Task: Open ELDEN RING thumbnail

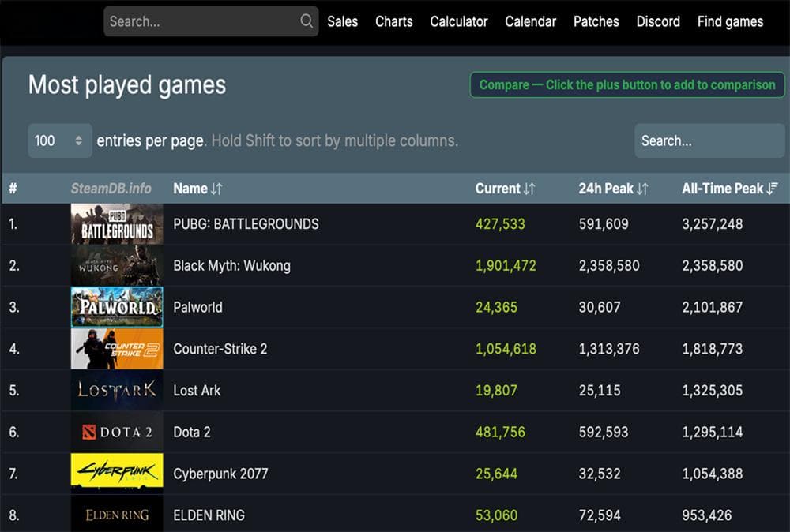Action: [x=117, y=514]
